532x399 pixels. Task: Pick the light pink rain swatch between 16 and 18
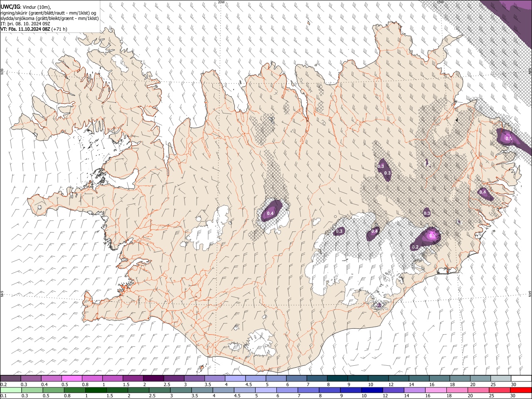click(435, 390)
